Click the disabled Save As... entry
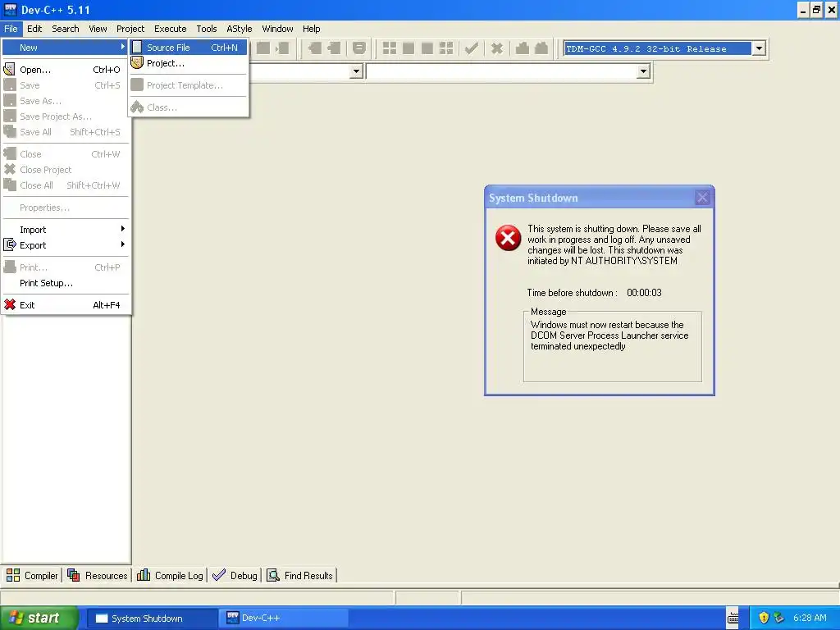 (66, 101)
